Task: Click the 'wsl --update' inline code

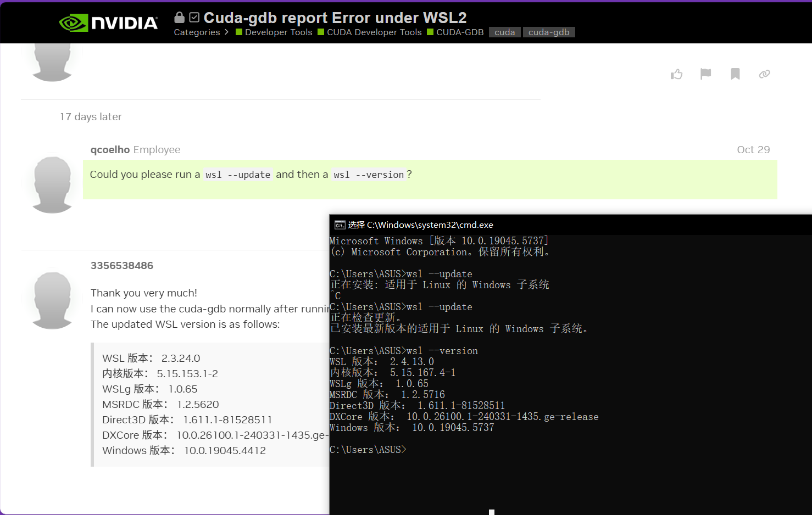Action: tap(238, 175)
